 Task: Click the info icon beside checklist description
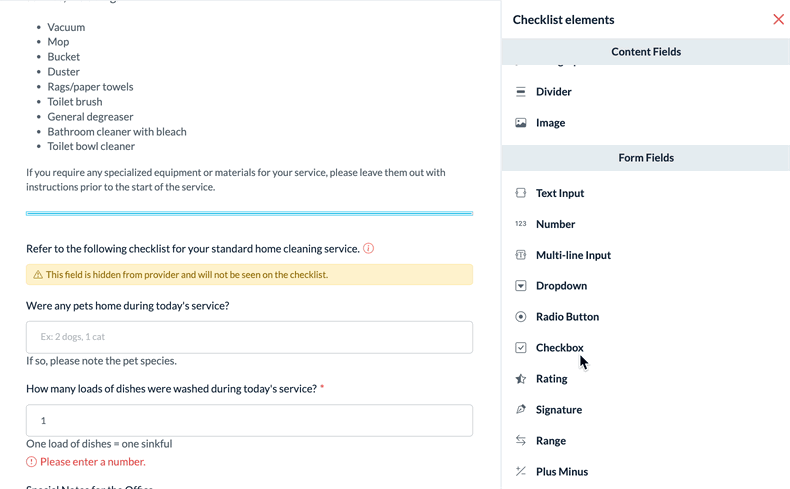click(368, 248)
